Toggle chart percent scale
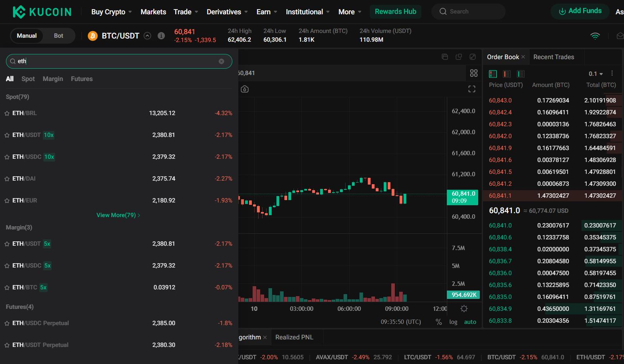This screenshot has height=364, width=624. pyautogui.click(x=439, y=322)
